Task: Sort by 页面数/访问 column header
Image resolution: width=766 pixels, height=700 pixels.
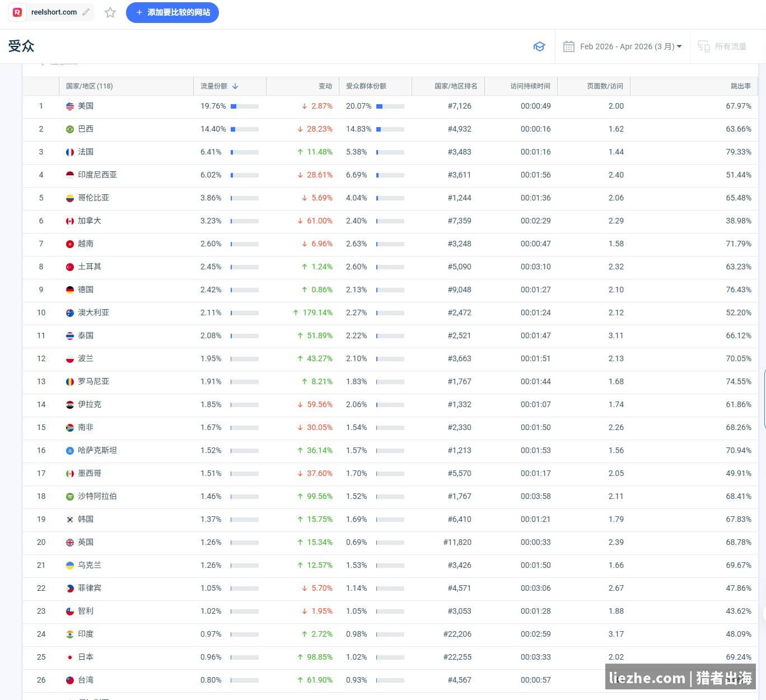Action: (605, 86)
